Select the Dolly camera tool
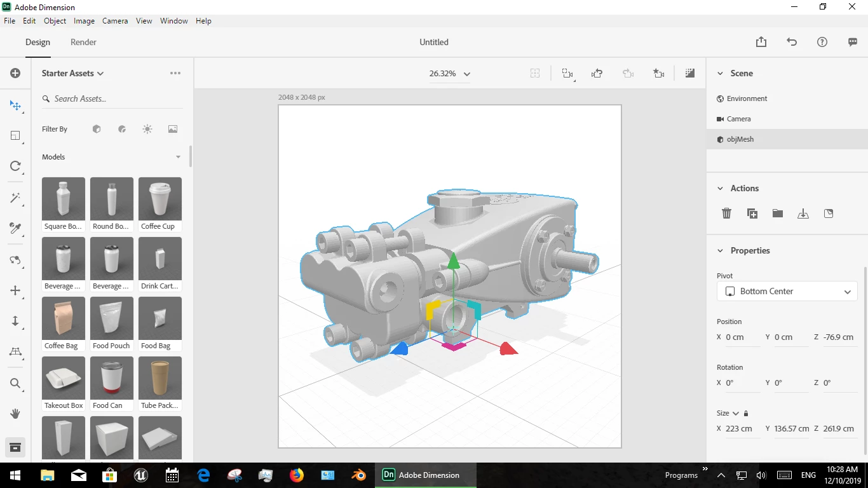This screenshot has height=488, width=868. (x=15, y=321)
